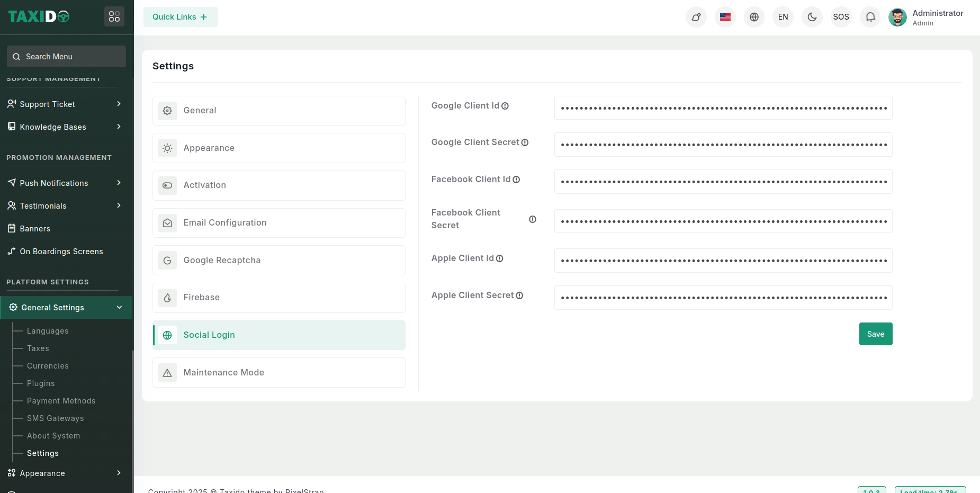
Task: Click the Facebook Client Id field
Action: [723, 182]
